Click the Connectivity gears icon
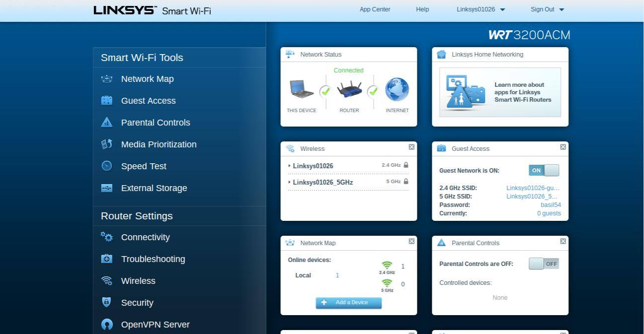 coord(107,237)
